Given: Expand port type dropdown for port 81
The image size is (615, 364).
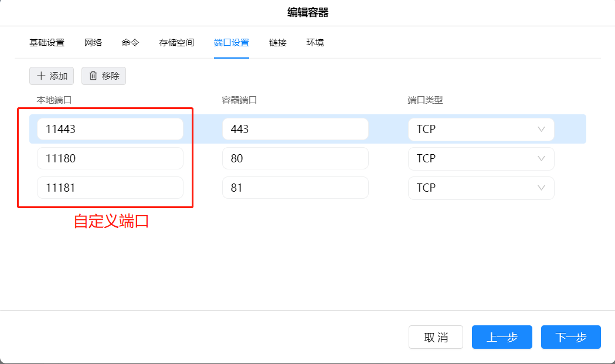Looking at the screenshot, I should (481, 188).
